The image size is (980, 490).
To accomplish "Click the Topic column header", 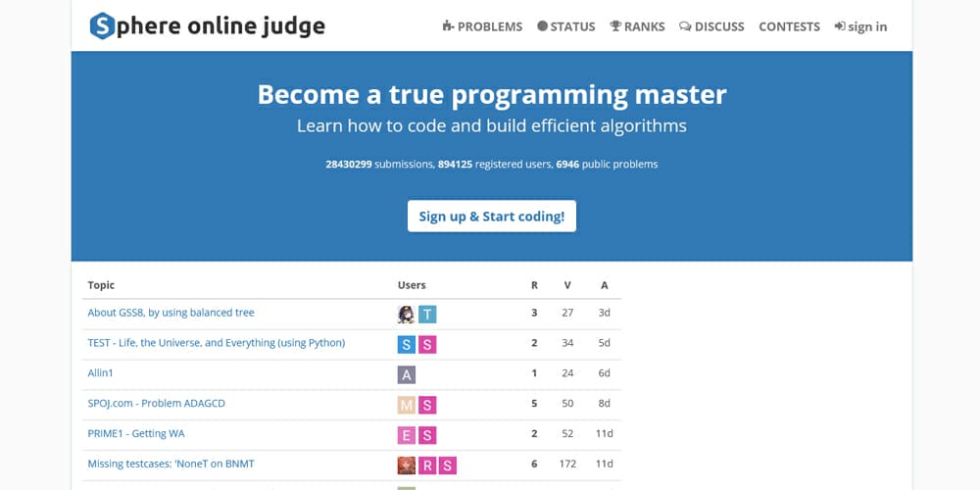I will [101, 285].
